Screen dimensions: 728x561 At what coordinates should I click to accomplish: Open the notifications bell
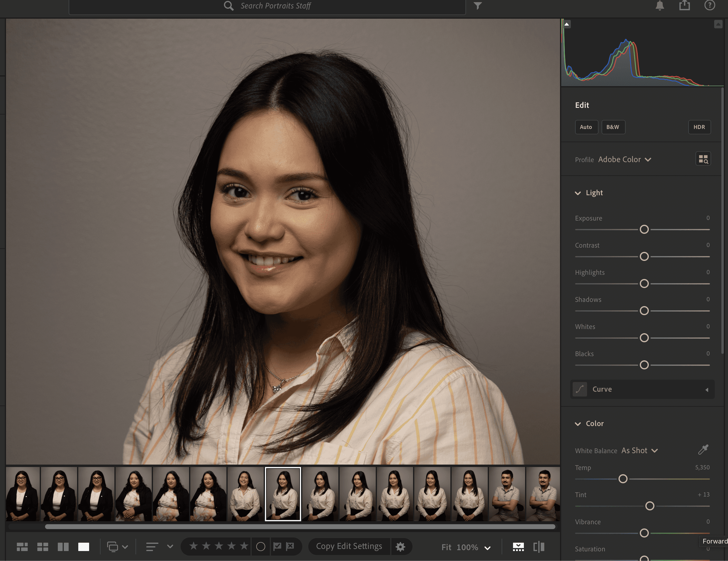[x=660, y=6]
